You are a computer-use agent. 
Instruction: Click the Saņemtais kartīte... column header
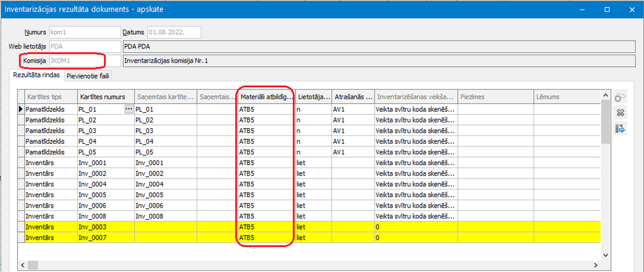pyautogui.click(x=166, y=97)
